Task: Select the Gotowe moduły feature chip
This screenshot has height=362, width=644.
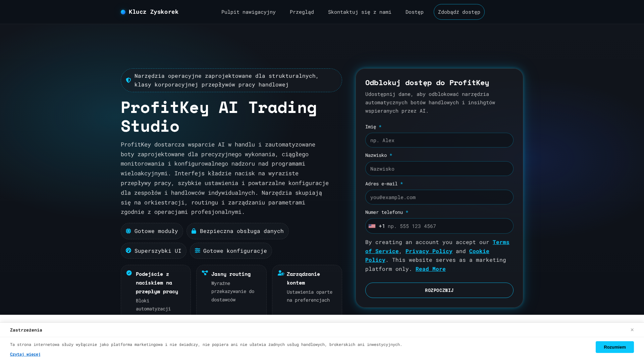Action: 152,231
